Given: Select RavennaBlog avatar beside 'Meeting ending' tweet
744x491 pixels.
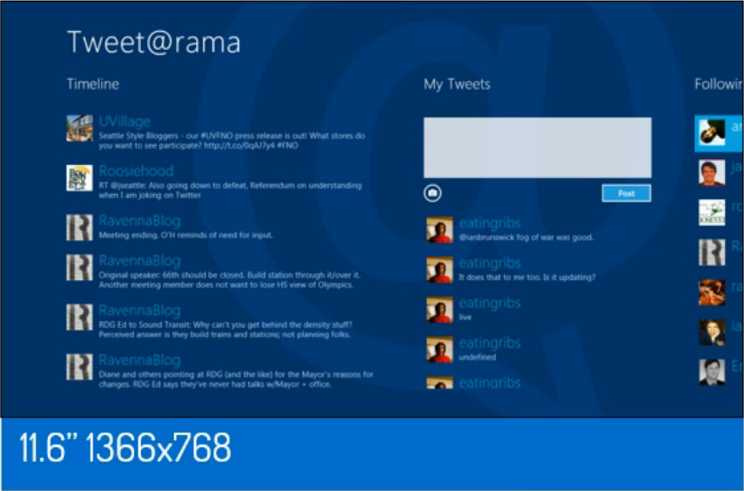Looking at the screenshot, I should click(79, 227).
